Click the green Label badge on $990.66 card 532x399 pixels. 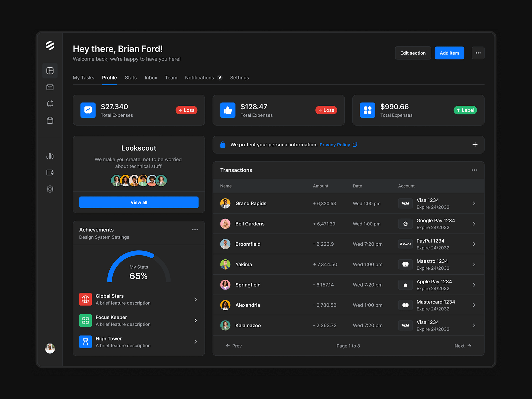465,110
